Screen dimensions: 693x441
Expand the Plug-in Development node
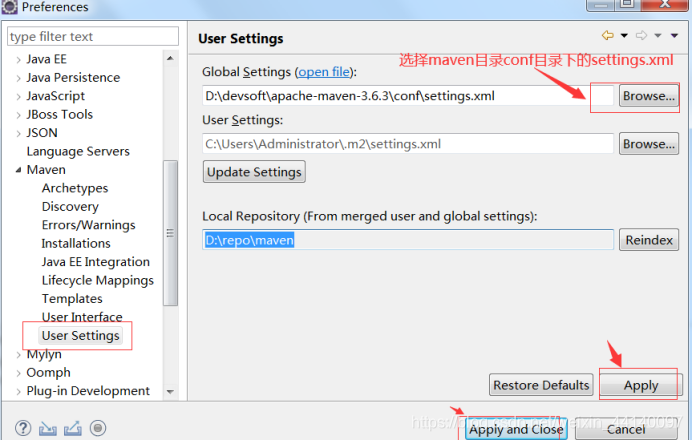18,392
